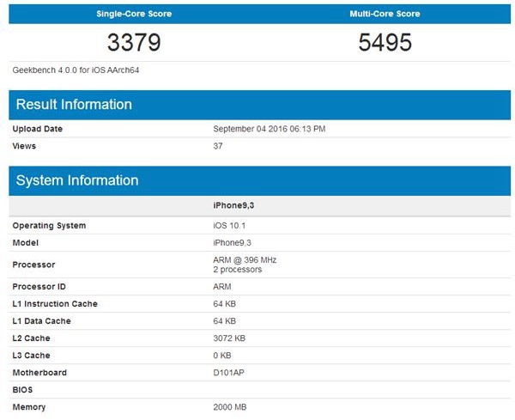Click the L1 Instruction Cache label
The height and width of the screenshot is (420, 515).
[55, 304]
